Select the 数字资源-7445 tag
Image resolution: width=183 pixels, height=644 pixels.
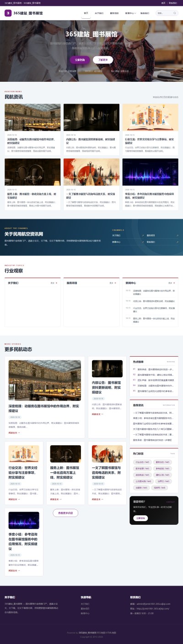pyautogui.click(x=142, y=468)
